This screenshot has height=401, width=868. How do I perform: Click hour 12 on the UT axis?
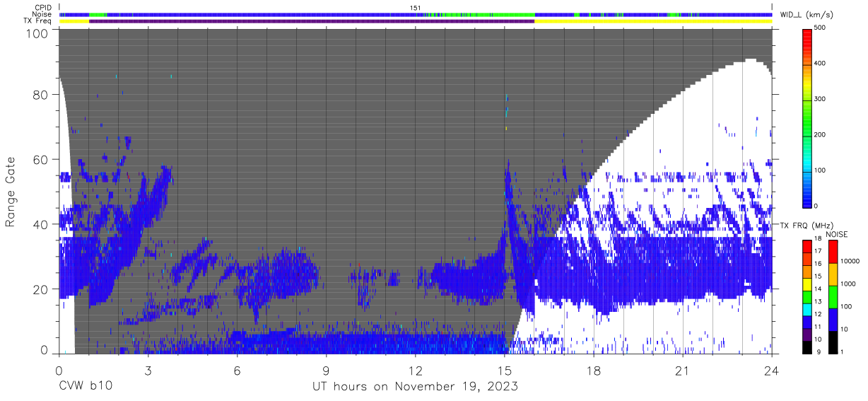(x=416, y=371)
